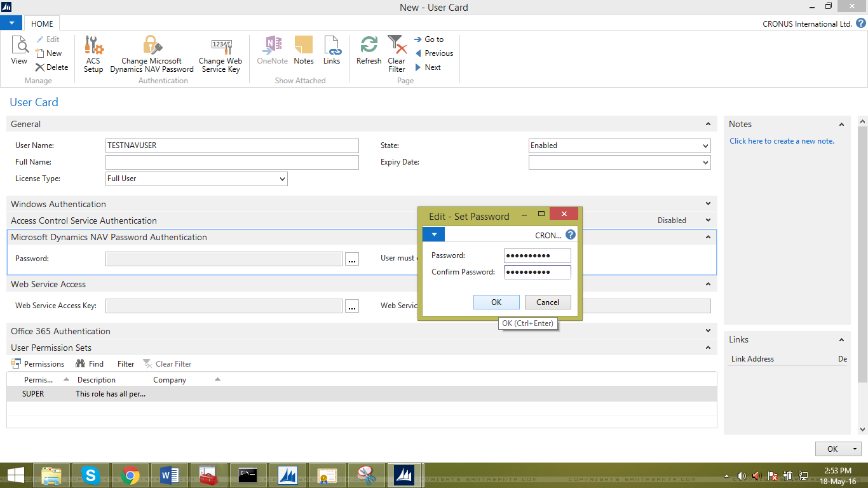Switch to the HOME ribbon tab

click(42, 24)
